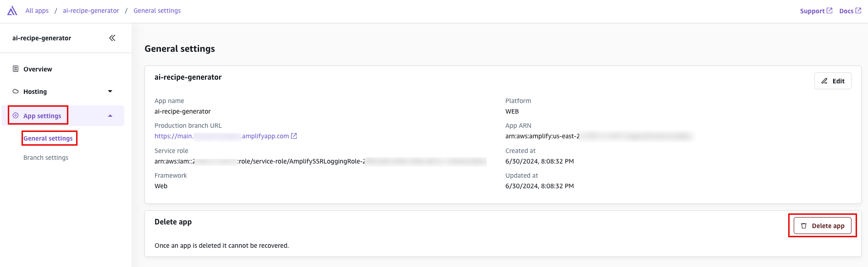Click the Service role label

[x=171, y=151]
